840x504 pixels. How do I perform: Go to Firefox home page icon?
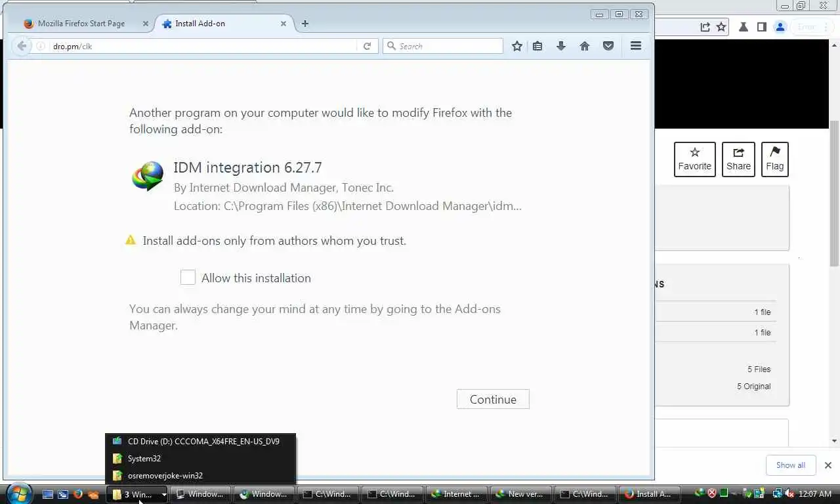[585, 46]
